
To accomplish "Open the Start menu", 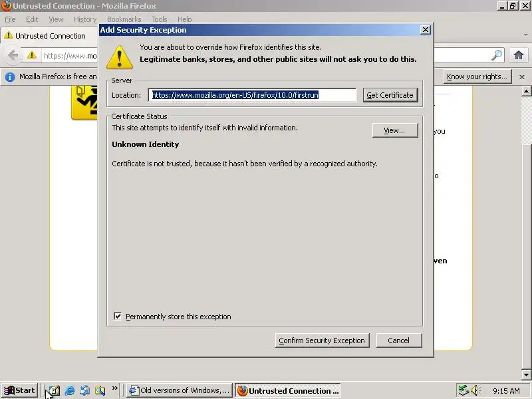I will [20, 390].
